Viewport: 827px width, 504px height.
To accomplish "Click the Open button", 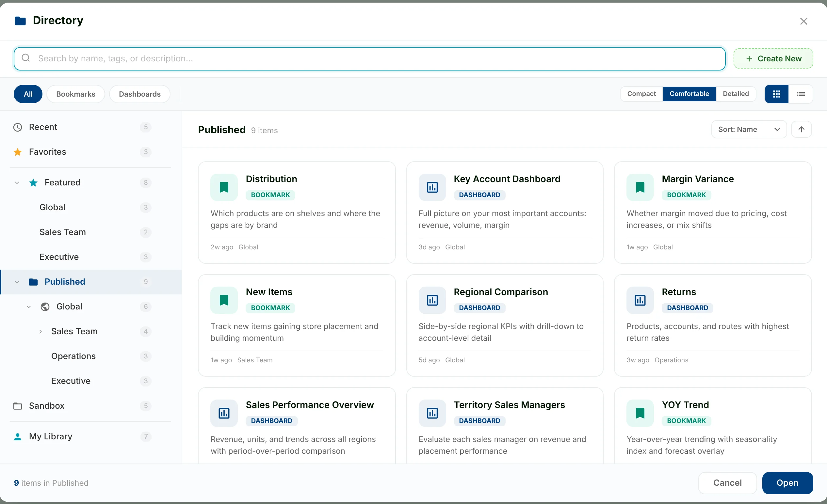I will pyautogui.click(x=787, y=483).
